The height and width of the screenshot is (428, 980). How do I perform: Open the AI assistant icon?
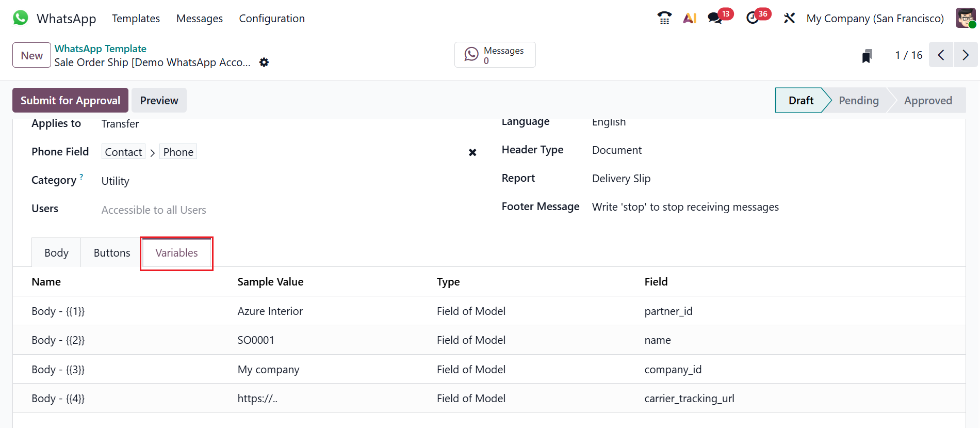tap(690, 18)
